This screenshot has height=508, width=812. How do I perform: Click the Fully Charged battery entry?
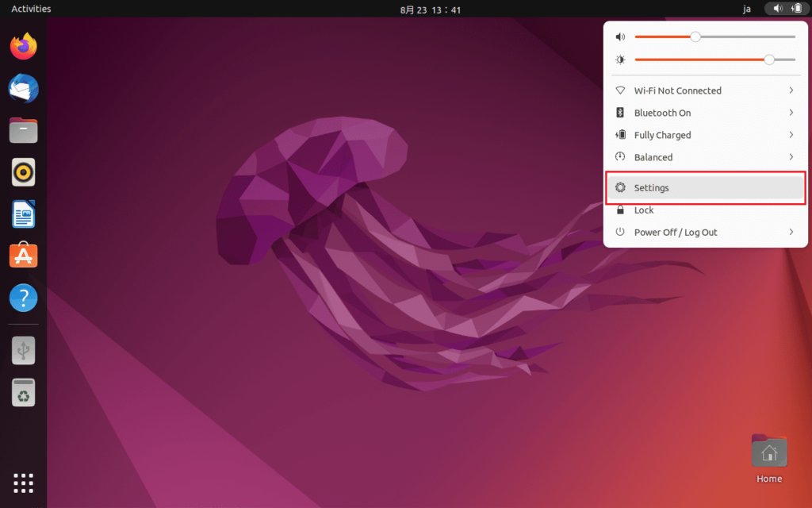point(705,135)
